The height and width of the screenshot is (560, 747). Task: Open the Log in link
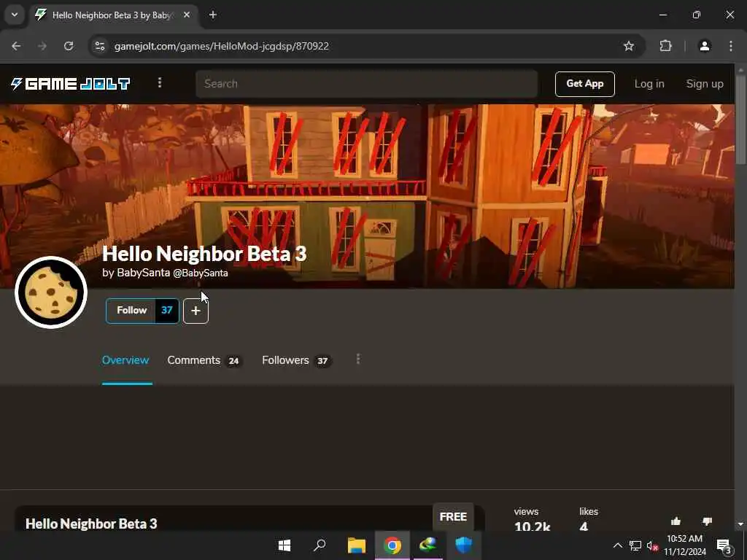coord(649,84)
